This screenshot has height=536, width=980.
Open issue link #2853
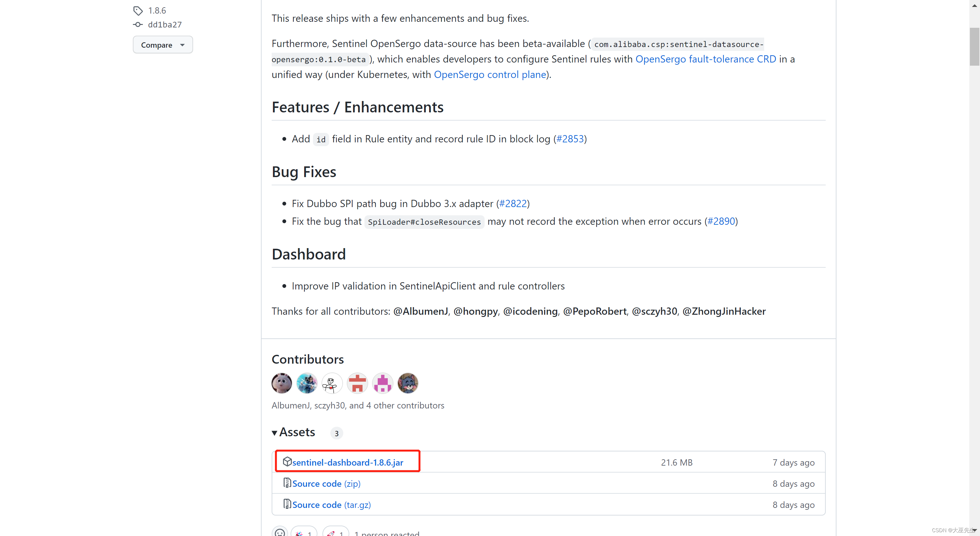[x=570, y=139]
